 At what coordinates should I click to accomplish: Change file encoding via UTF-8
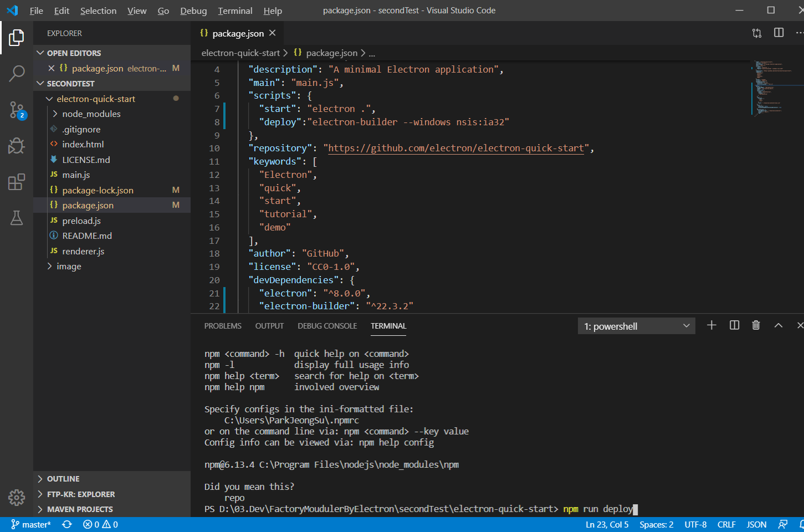(695, 524)
